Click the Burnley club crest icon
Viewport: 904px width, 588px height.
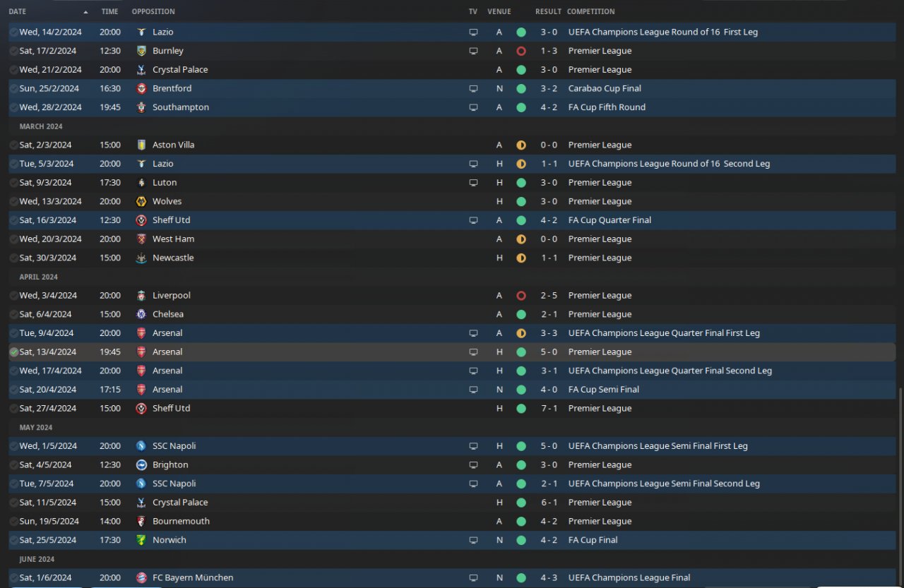click(141, 51)
